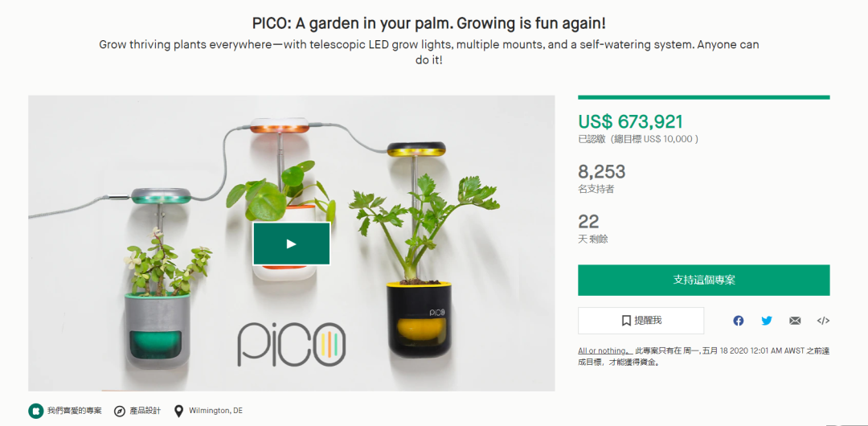Click the US$ 673,921 pledged amount

[x=631, y=121]
